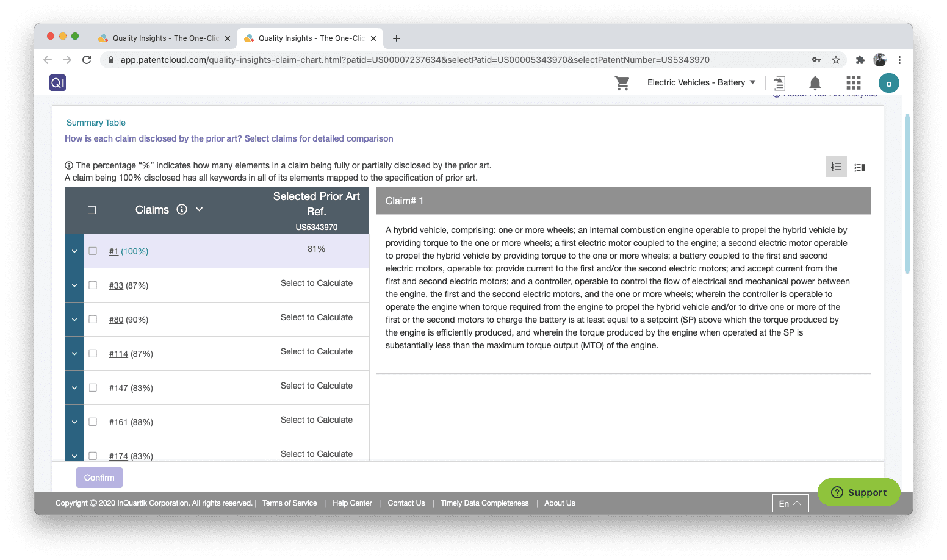Image resolution: width=947 pixels, height=560 pixels.
Task: Open the Electric Vehicles - Battery dropdown
Action: [701, 82]
